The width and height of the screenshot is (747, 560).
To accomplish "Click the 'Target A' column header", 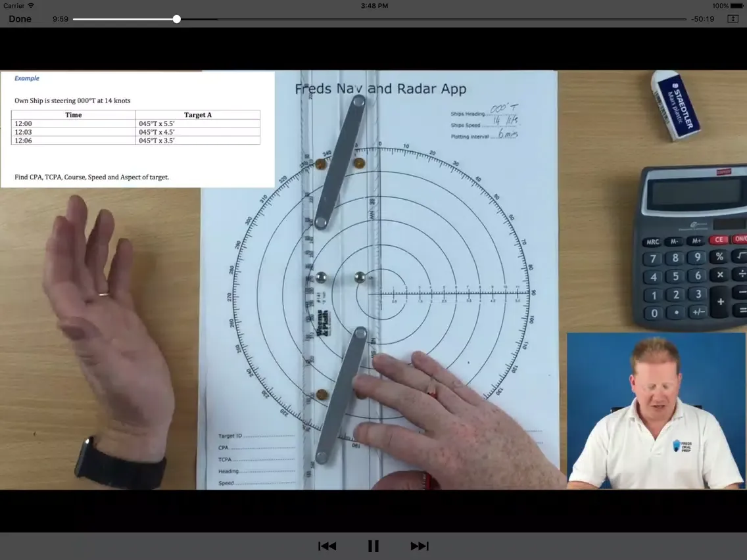I will pos(198,115).
